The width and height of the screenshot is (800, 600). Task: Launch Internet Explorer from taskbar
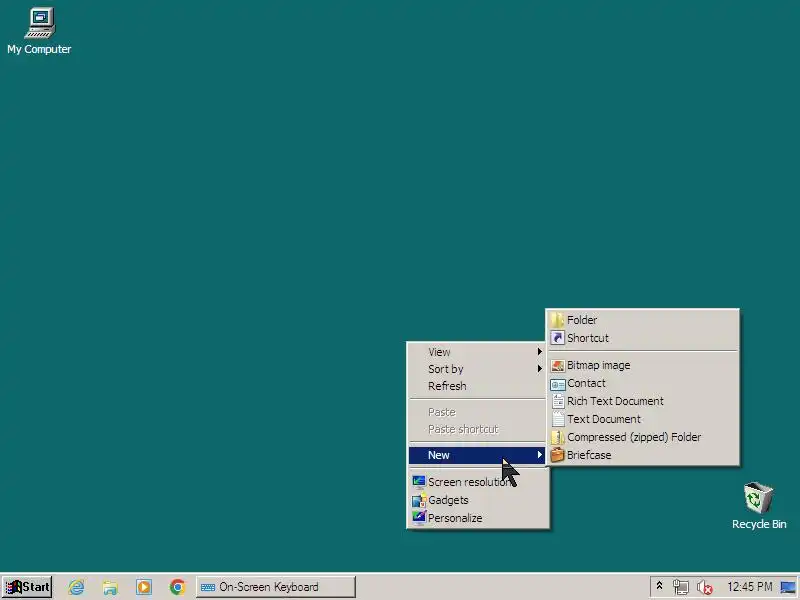click(77, 587)
